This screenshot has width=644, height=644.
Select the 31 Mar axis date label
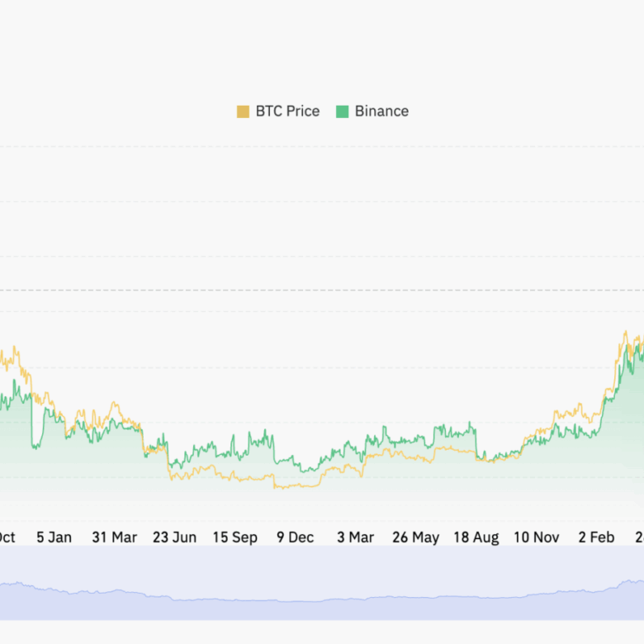coord(114,537)
